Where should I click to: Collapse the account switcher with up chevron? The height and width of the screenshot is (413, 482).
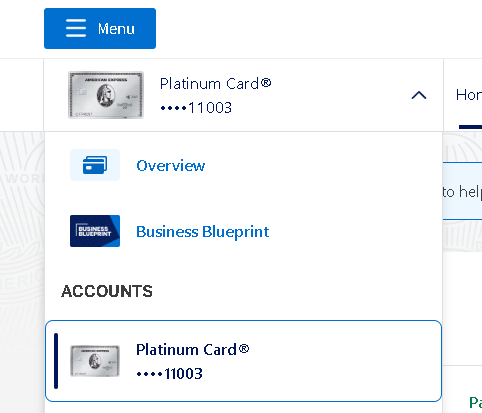419,95
